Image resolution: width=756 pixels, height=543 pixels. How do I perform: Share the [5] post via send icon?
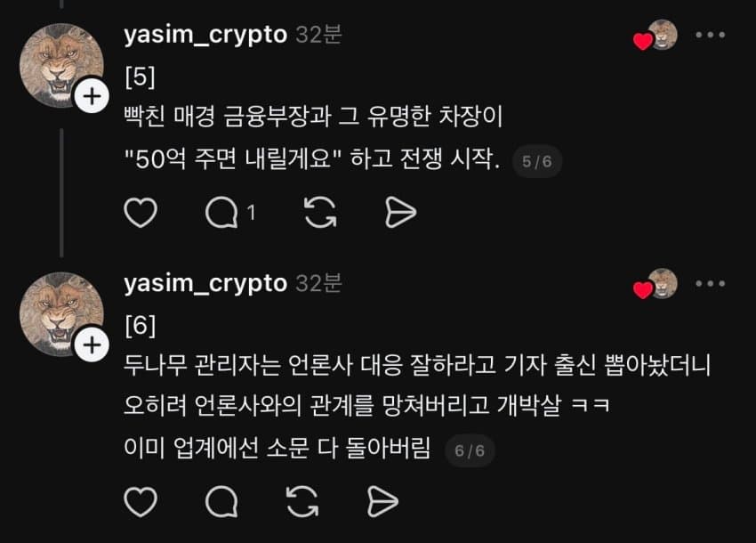pyautogui.click(x=400, y=213)
